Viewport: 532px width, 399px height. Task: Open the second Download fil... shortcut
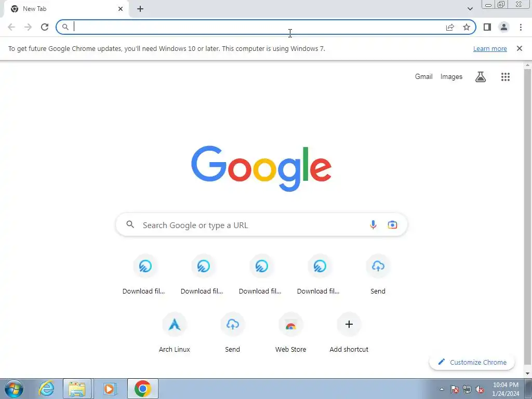(x=203, y=275)
